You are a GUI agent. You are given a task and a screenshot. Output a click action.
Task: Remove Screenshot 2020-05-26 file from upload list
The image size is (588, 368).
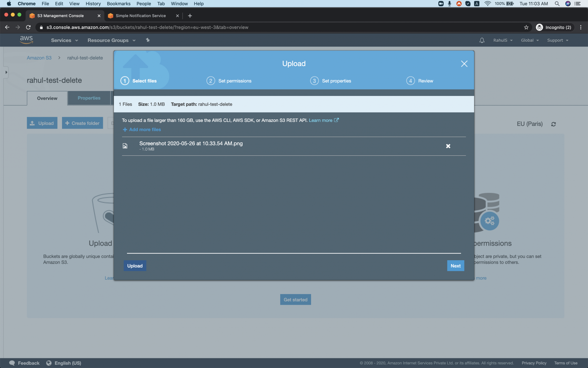coord(448,146)
